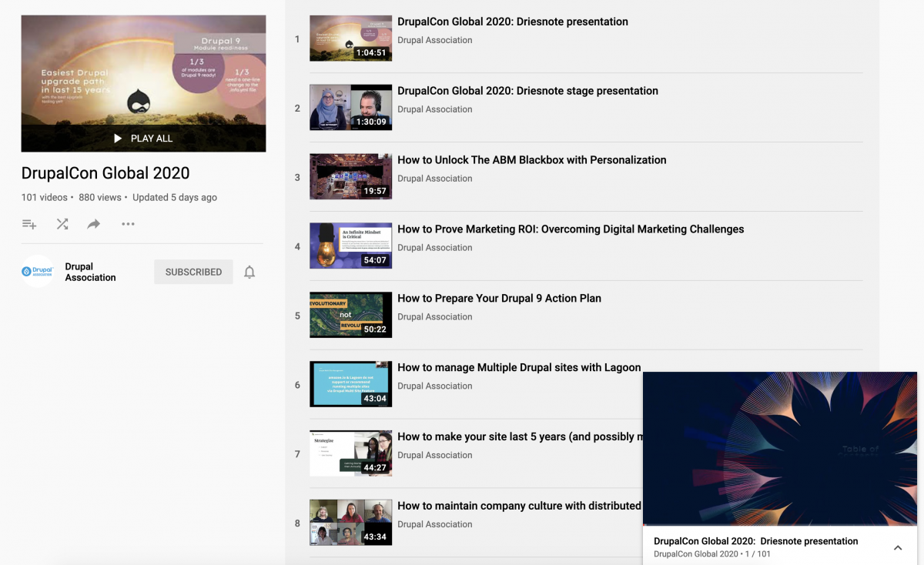The image size is (924, 565).
Task: Click Drupal Association channel name in sidebar
Action: [90, 272]
